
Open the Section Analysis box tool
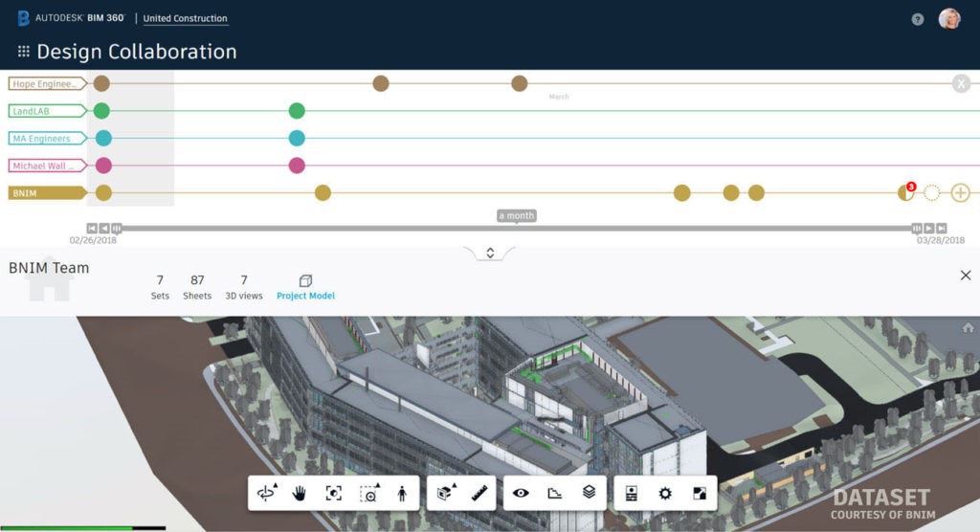446,493
